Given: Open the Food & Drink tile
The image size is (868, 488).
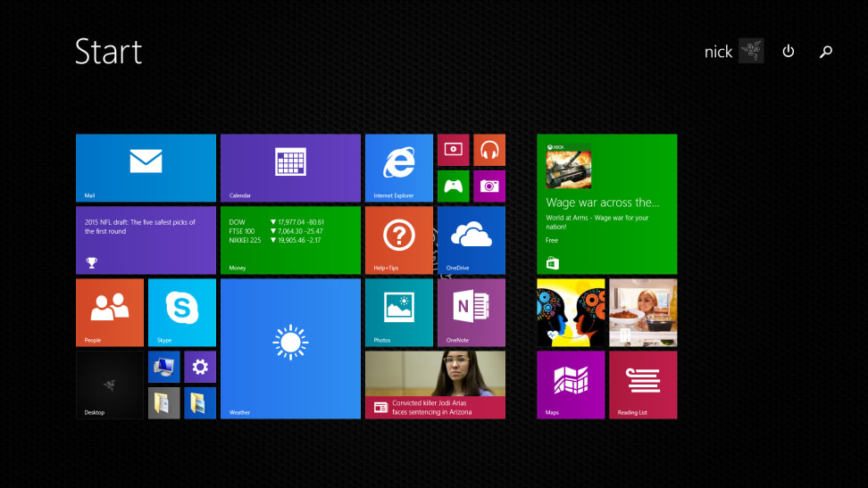Looking at the screenshot, I should pos(643,312).
